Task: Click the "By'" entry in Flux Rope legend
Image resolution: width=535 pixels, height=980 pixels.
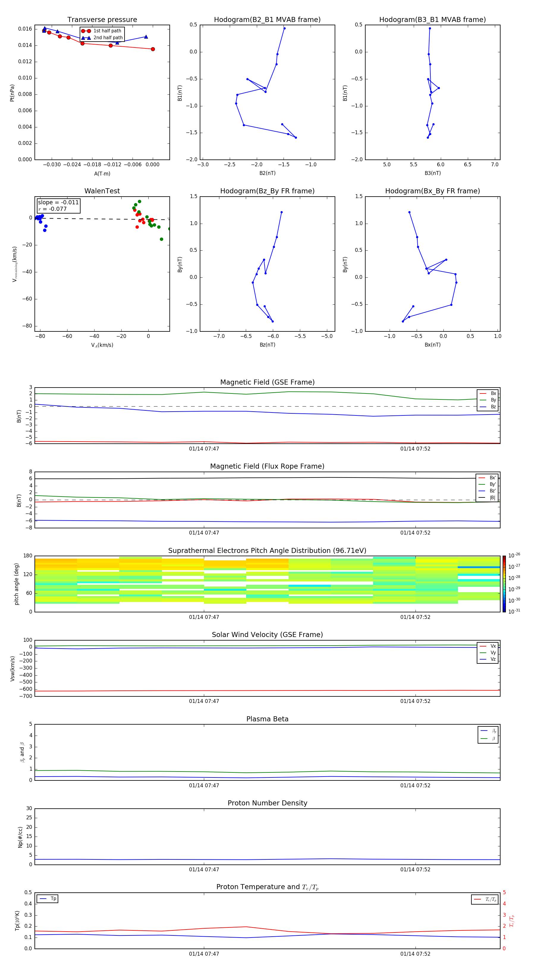Action: click(x=487, y=484)
